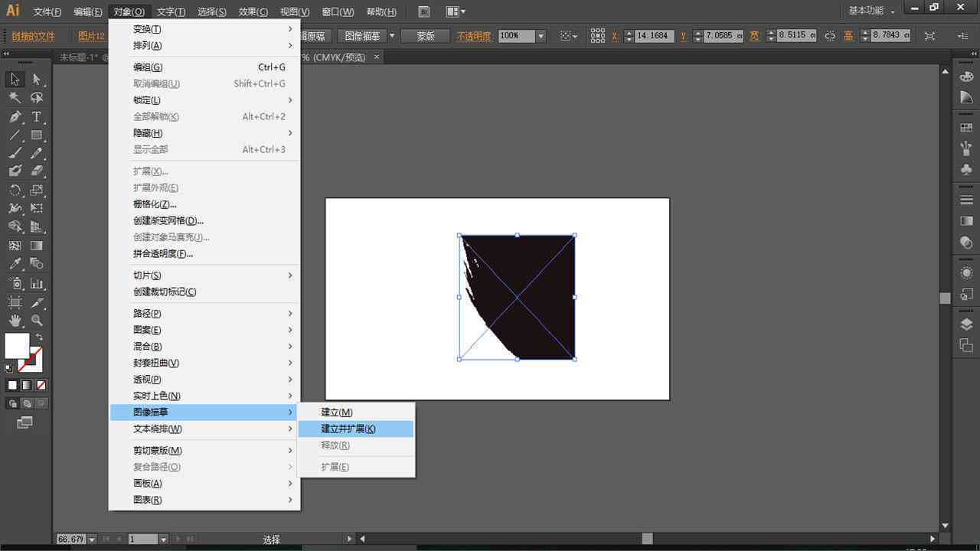Select the Rectangle tool
The height and width of the screenshot is (551, 980).
click(36, 135)
